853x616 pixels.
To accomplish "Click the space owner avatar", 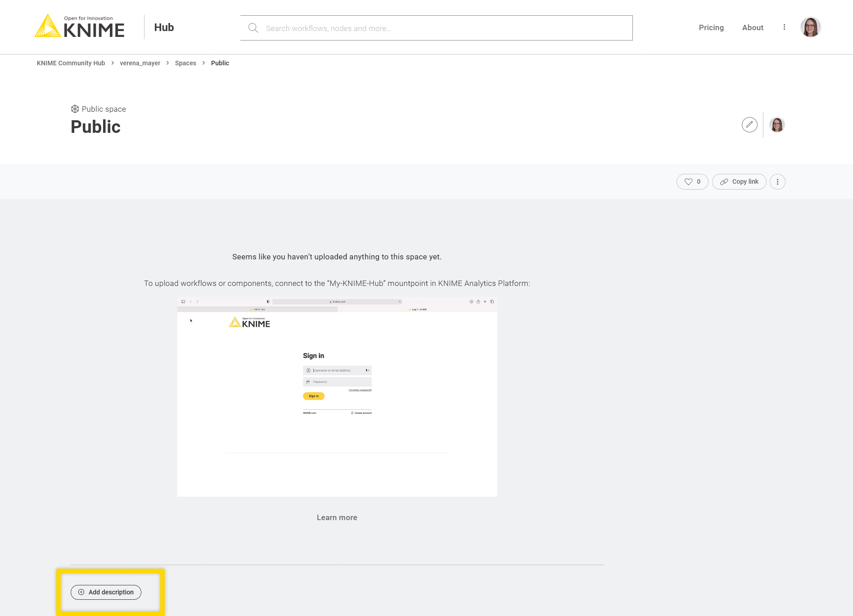I will tap(777, 125).
